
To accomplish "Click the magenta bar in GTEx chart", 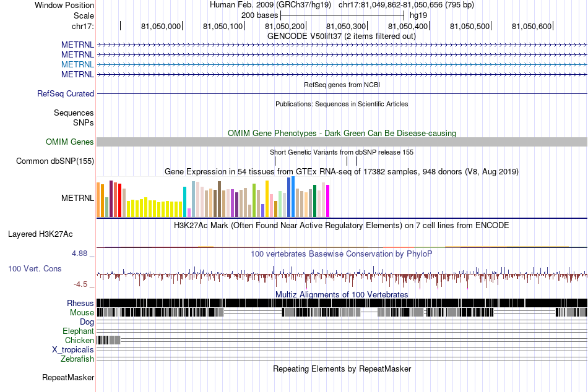I will click(328, 201).
